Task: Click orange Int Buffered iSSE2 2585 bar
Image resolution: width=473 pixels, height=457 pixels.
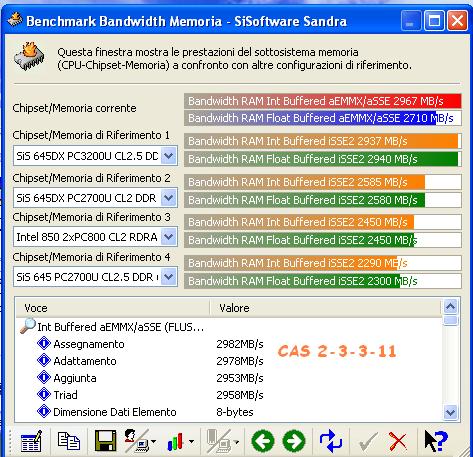Action: click(323, 182)
